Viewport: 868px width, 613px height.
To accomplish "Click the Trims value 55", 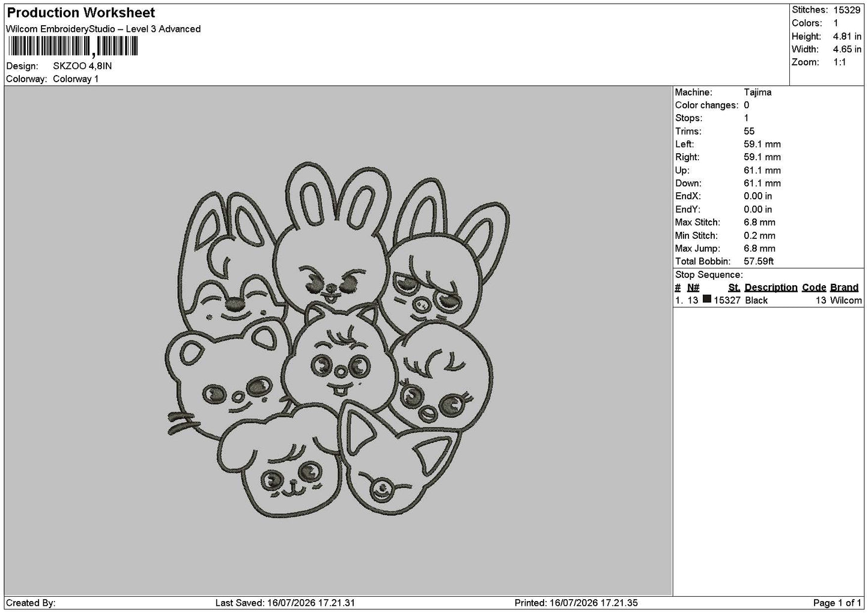I will [x=749, y=131].
